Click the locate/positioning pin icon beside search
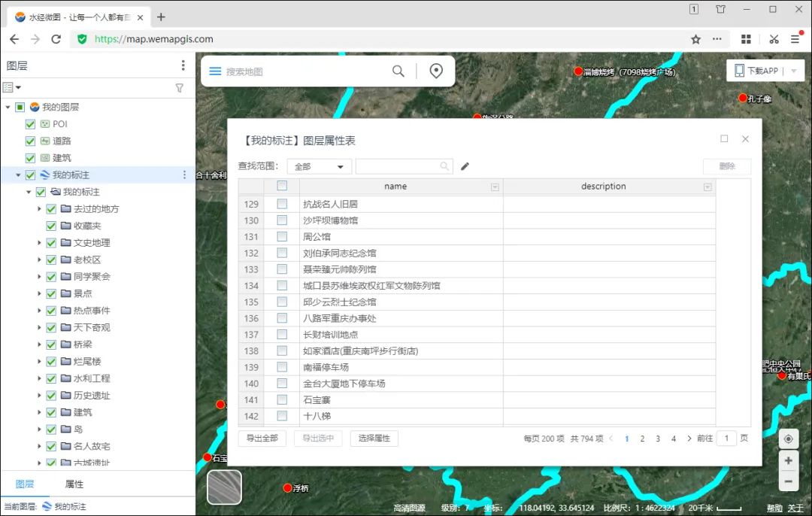812x516 pixels. (435, 70)
